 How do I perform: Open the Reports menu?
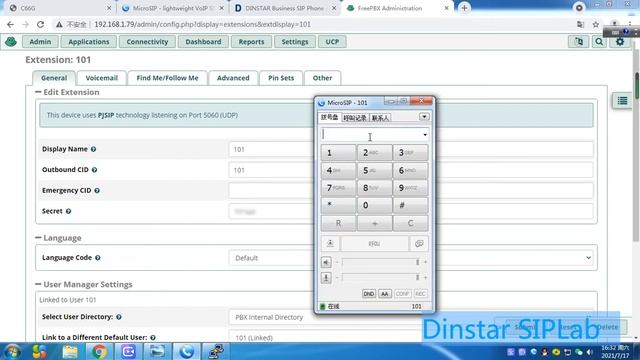251,42
